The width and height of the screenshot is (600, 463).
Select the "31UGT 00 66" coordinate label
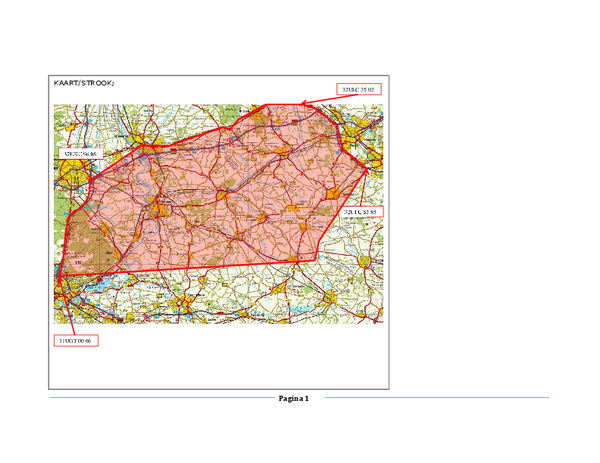click(x=76, y=341)
